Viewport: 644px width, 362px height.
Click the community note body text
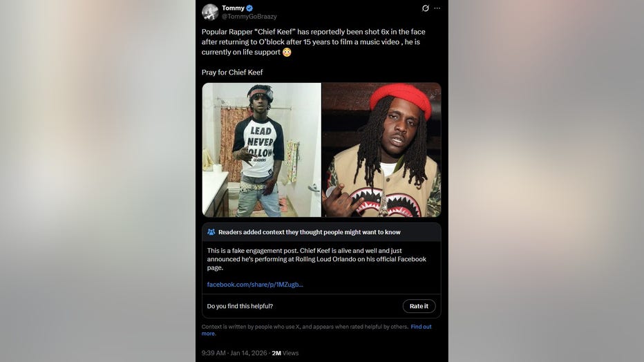coord(316,259)
